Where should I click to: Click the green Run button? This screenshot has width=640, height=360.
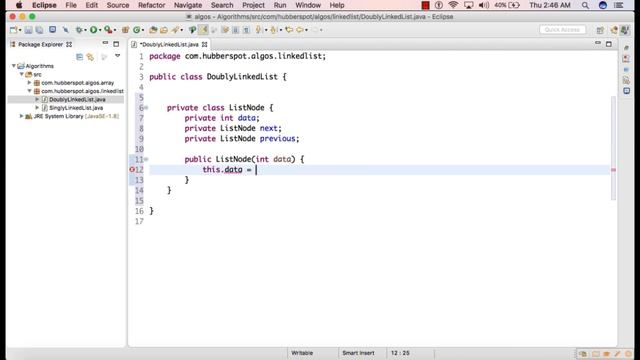[x=93, y=30]
